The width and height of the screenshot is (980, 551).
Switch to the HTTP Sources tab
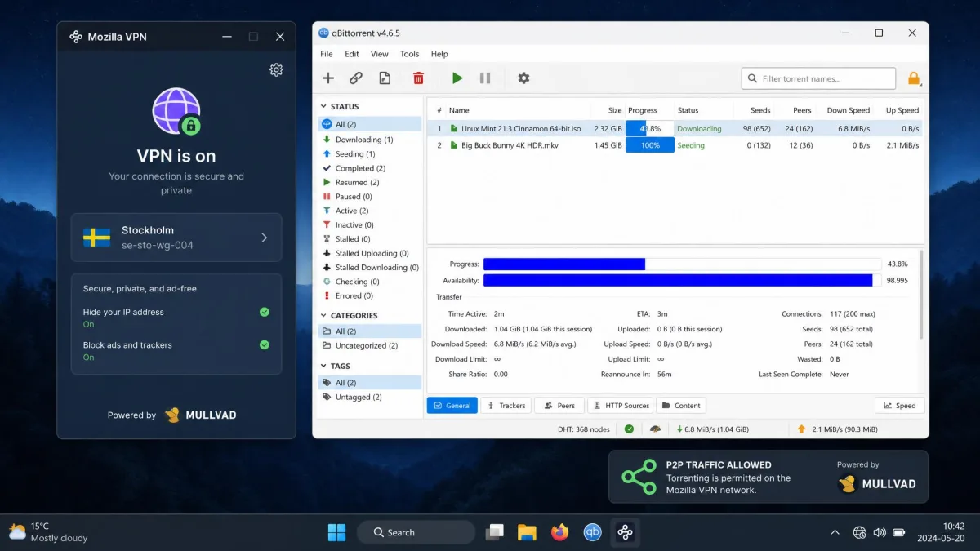[x=620, y=405]
